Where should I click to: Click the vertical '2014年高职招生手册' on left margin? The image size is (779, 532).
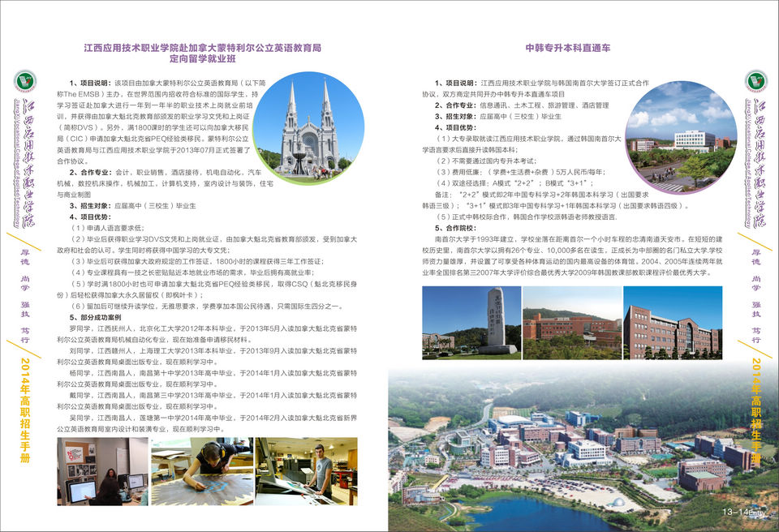(25, 410)
